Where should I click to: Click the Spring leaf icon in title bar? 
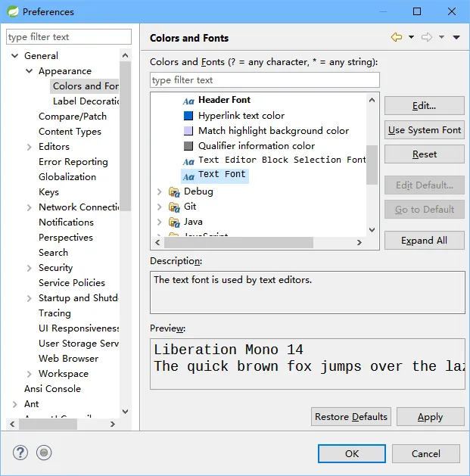coord(13,11)
